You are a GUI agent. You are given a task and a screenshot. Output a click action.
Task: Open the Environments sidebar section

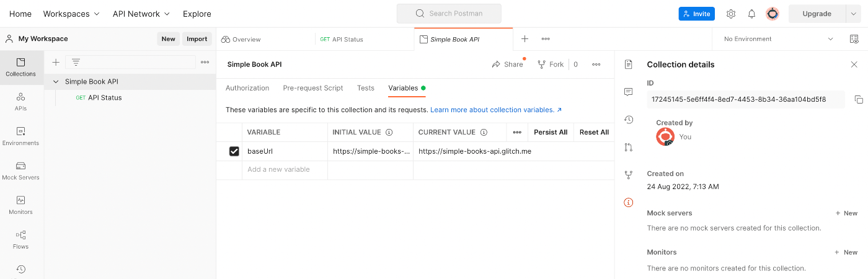coord(20,136)
